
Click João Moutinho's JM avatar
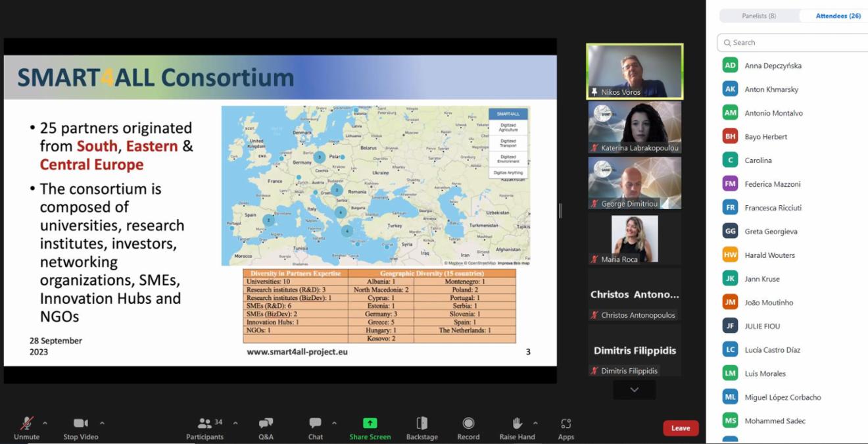click(730, 302)
